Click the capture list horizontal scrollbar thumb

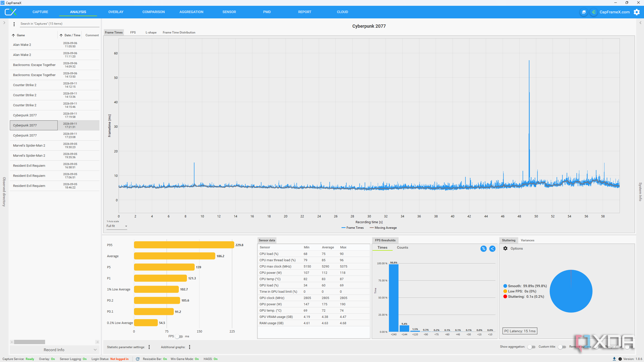pos(29,342)
